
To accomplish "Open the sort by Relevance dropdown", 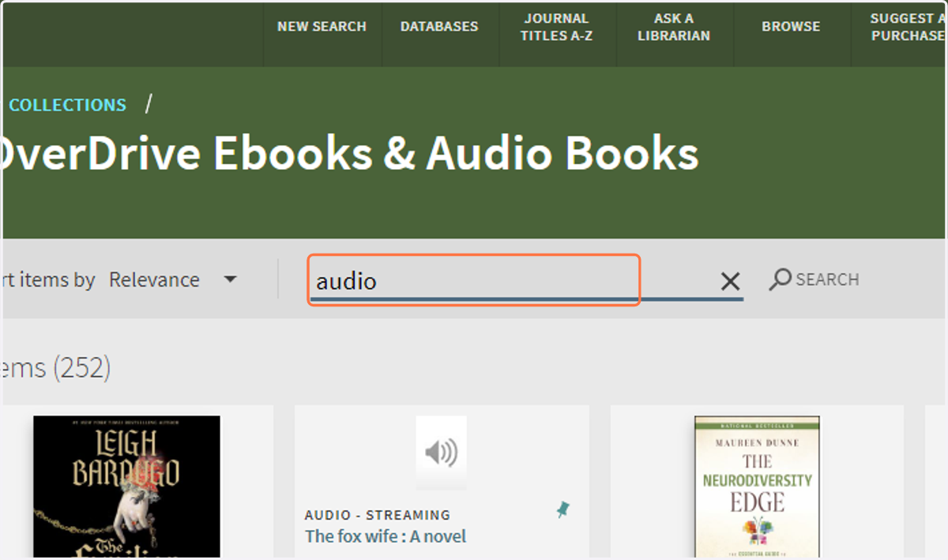I will pyautogui.click(x=173, y=280).
